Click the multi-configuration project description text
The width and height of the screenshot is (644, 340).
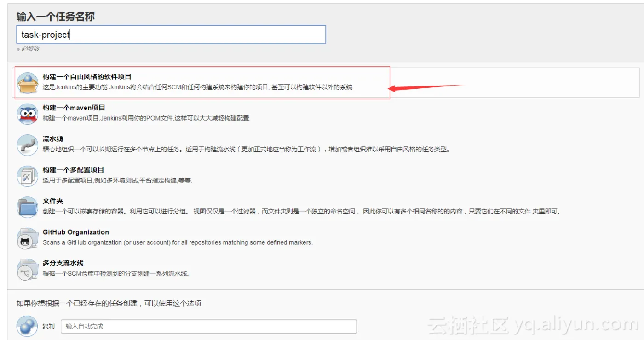pyautogui.click(x=117, y=180)
